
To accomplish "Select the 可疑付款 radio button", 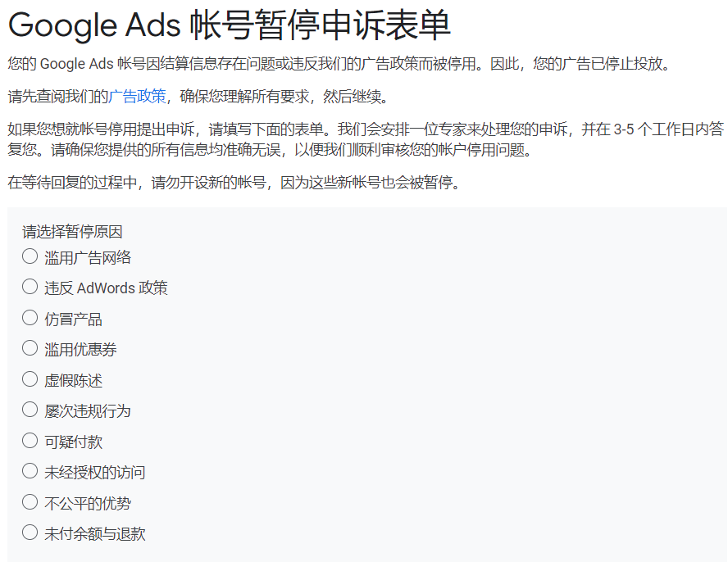I will (30, 441).
